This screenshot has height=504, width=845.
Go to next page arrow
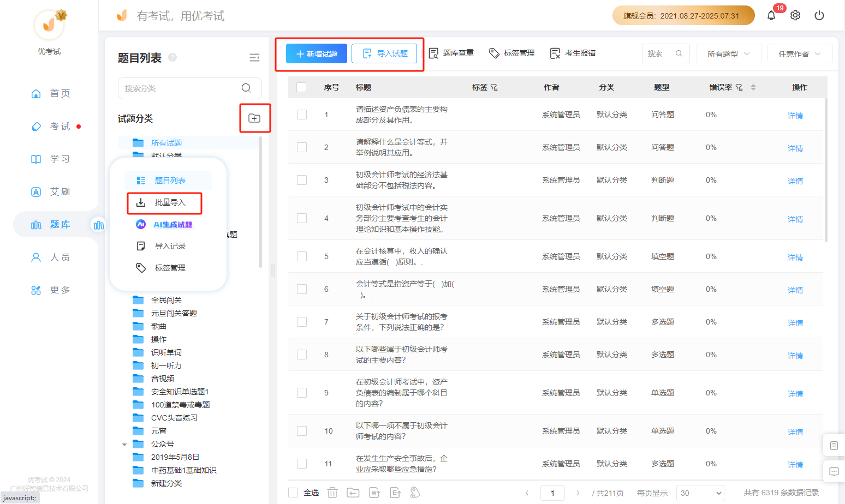click(578, 493)
